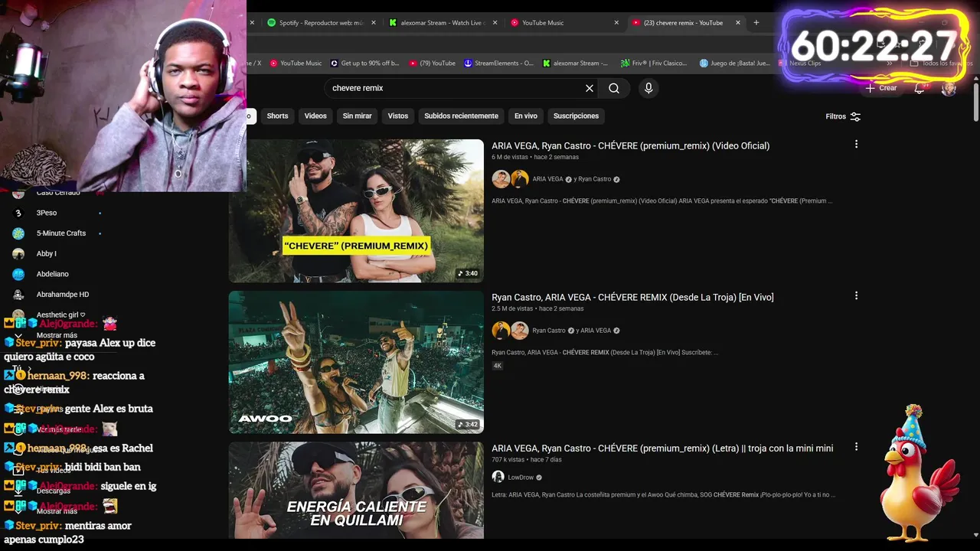Image resolution: width=980 pixels, height=551 pixels.
Task: Open StreamElements bookmark
Action: click(499, 64)
